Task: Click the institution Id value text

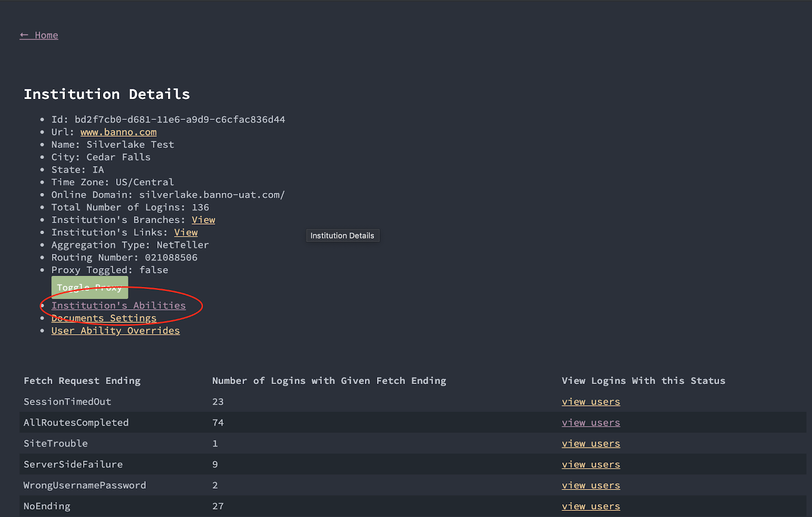Action: pyautogui.click(x=180, y=120)
